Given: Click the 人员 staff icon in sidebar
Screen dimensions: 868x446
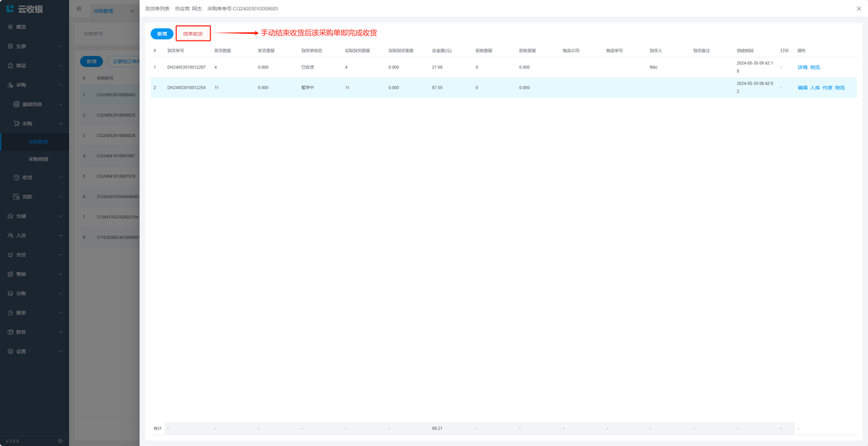Looking at the screenshot, I should pyautogui.click(x=10, y=235).
